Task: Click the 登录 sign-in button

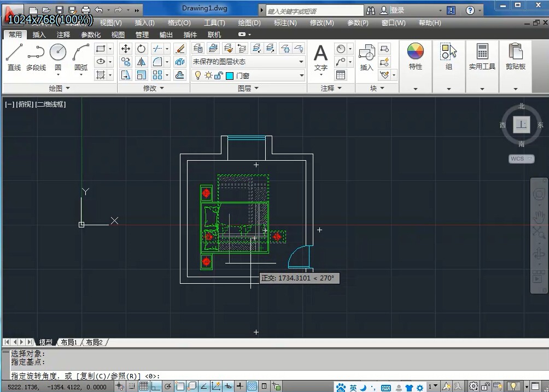Action: click(x=397, y=10)
